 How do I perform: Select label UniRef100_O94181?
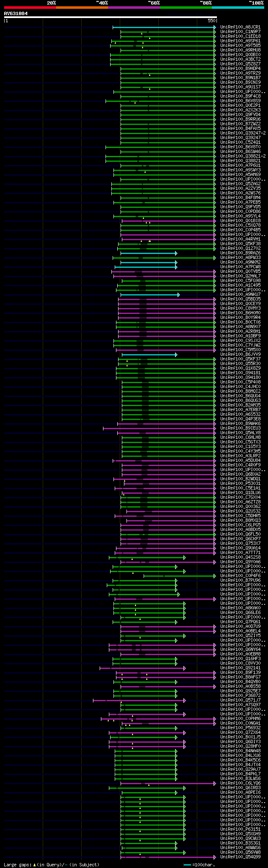(240, 373)
